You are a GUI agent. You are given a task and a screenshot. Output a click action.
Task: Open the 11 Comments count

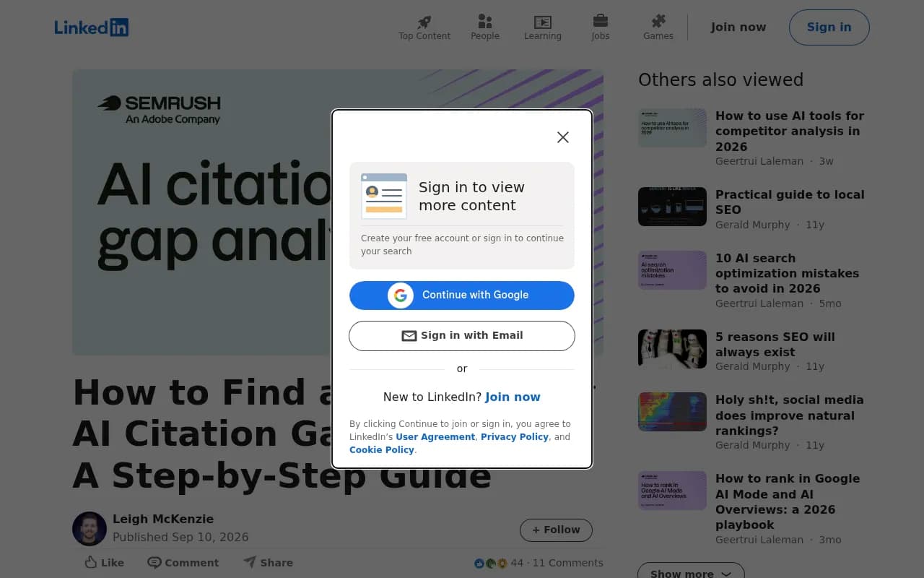(568, 563)
